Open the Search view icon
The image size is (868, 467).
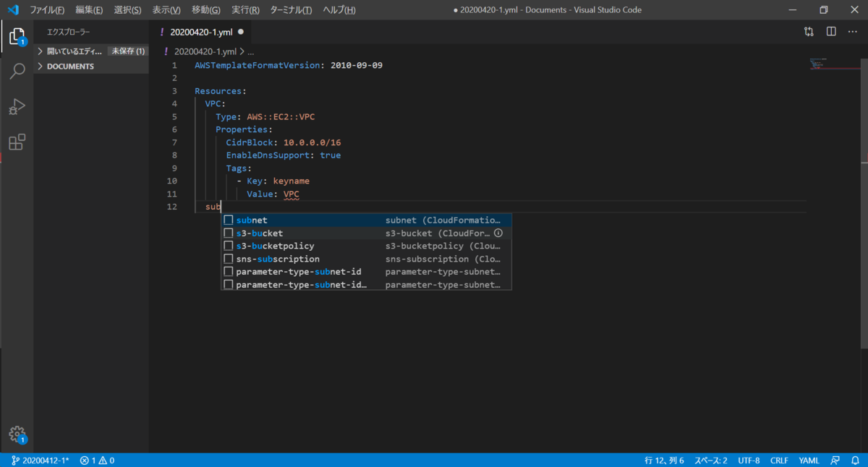(x=17, y=71)
